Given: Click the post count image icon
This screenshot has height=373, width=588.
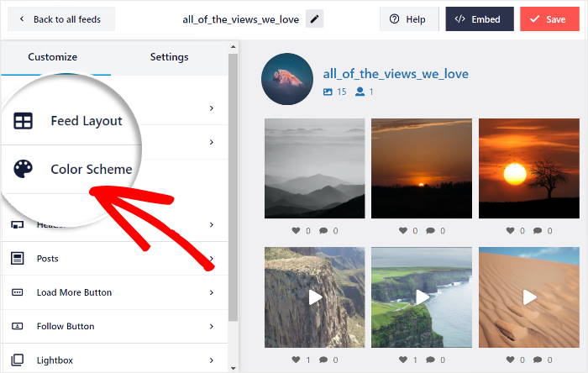Looking at the screenshot, I should (328, 92).
